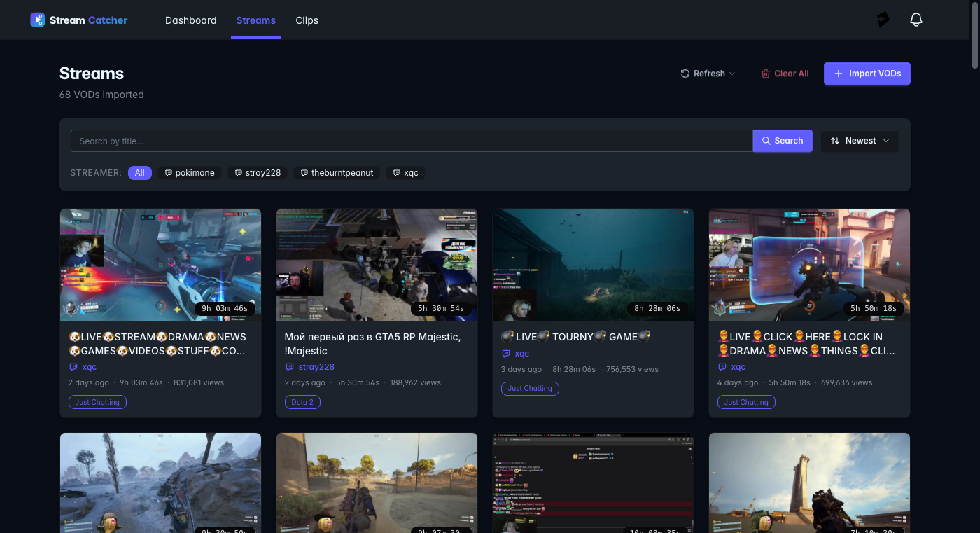Viewport: 980px width, 533px height.
Task: Click the trash icon beside Clear All
Action: 766,73
